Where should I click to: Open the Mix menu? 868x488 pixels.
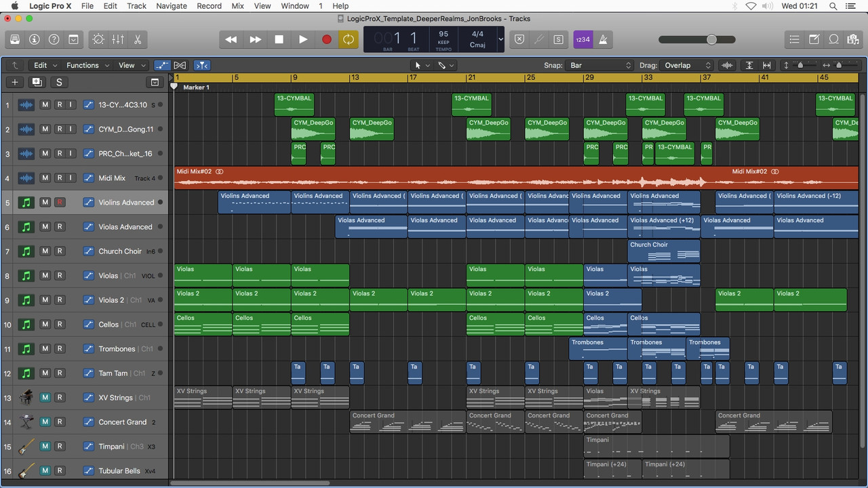point(237,6)
